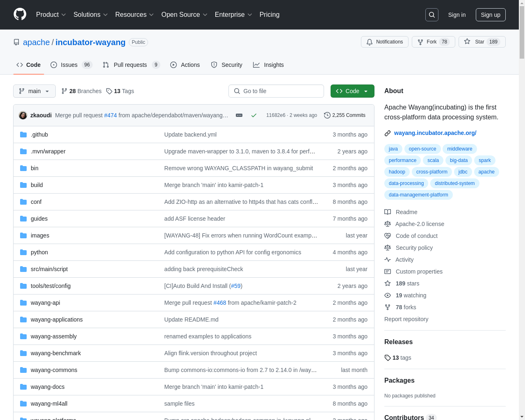Switch to the Actions tab

pyautogui.click(x=185, y=65)
